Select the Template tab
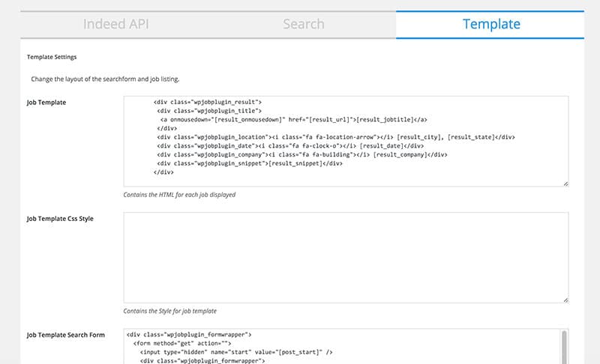The image size is (600, 364). click(x=490, y=25)
